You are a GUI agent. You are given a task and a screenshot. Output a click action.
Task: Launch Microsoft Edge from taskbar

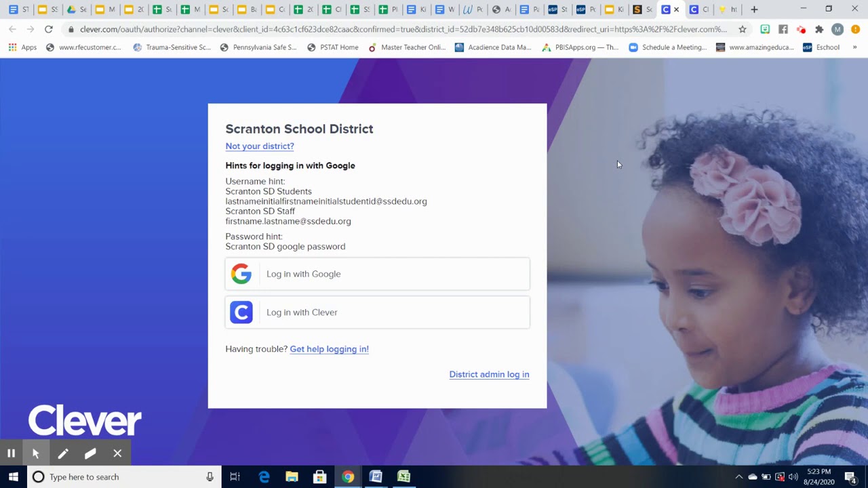point(264,476)
